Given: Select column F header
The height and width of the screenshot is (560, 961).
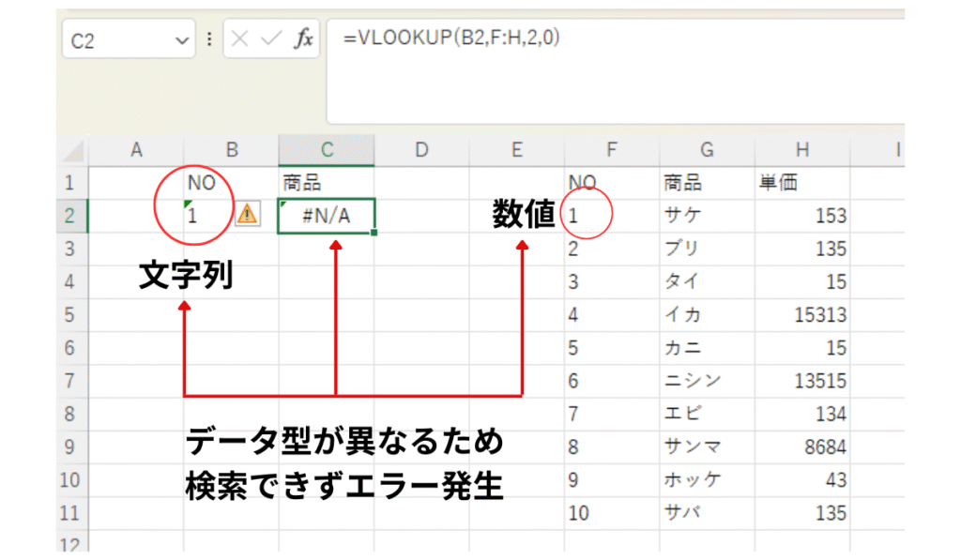Looking at the screenshot, I should (x=612, y=149).
